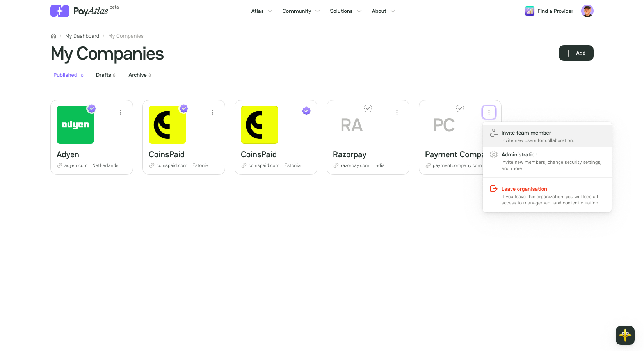Open the assistant star widget at bottom right

coord(625,335)
